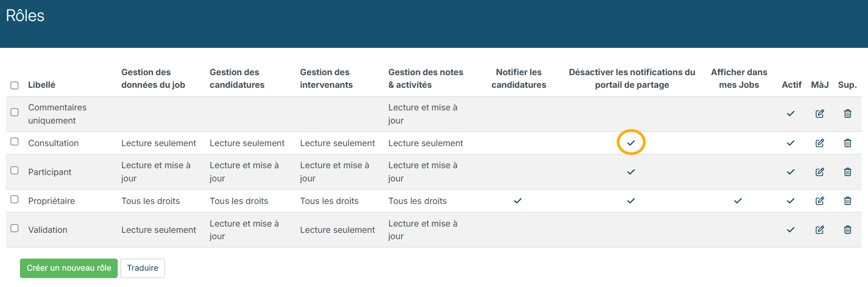The height and width of the screenshot is (287, 868).
Task: Click the Traduire button
Action: (142, 268)
